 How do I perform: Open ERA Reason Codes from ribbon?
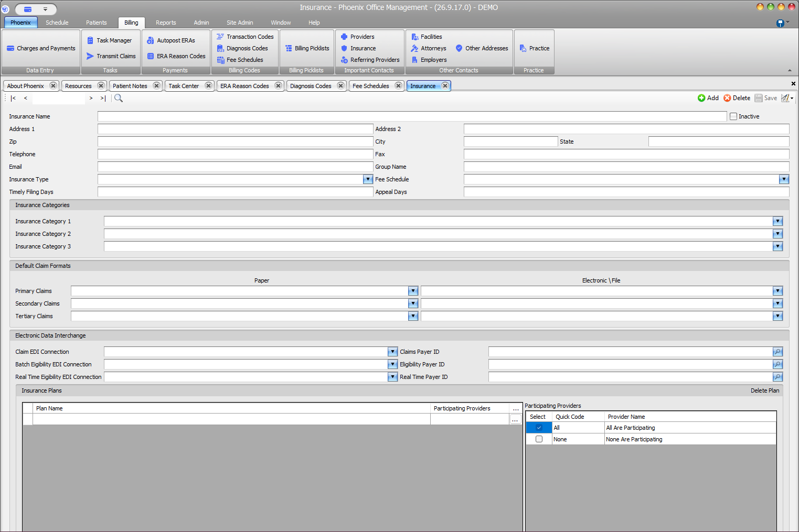(176, 56)
